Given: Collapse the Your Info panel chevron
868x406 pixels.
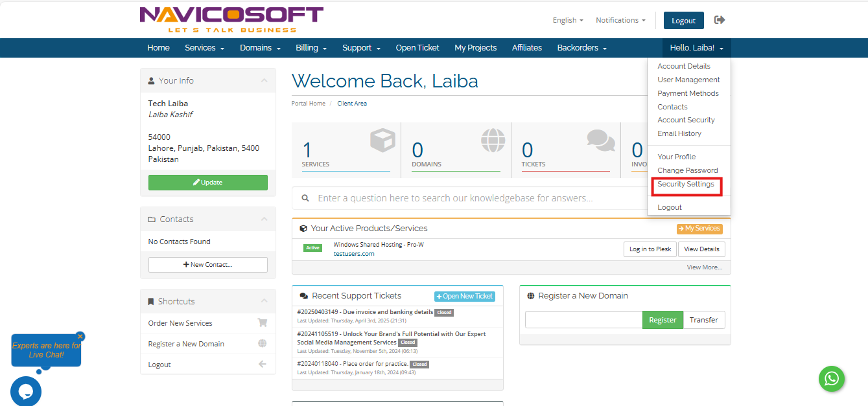Looking at the screenshot, I should click(264, 81).
